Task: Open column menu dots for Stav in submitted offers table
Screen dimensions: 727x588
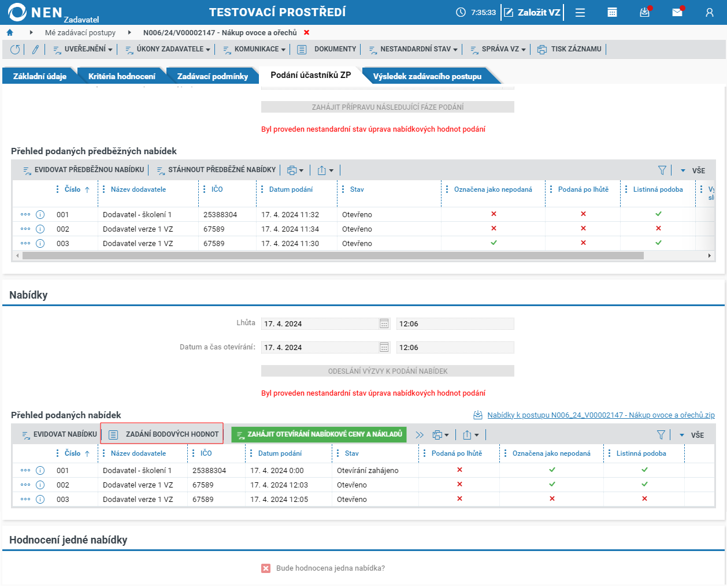Action: pyautogui.click(x=338, y=453)
